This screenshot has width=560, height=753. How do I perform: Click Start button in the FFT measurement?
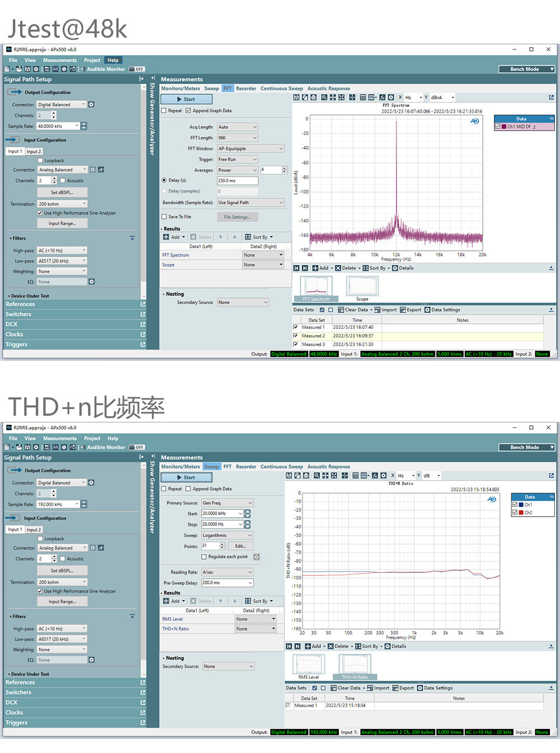point(186,99)
